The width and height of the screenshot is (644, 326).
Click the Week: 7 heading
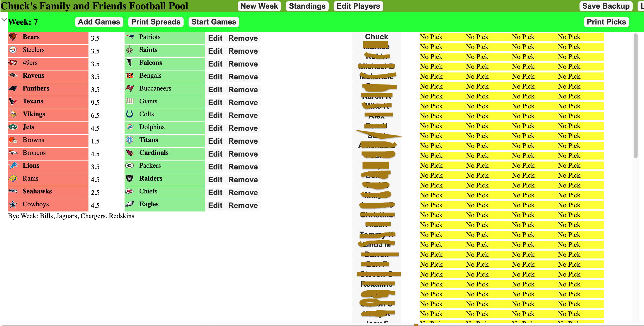23,22
